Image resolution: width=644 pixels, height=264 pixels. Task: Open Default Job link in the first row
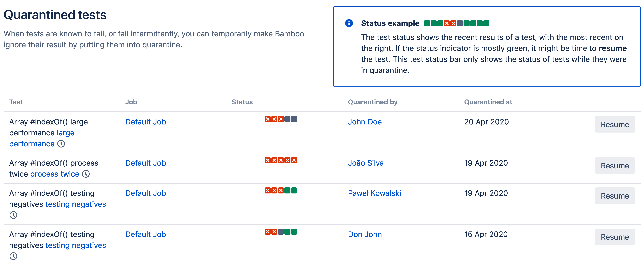coord(146,122)
